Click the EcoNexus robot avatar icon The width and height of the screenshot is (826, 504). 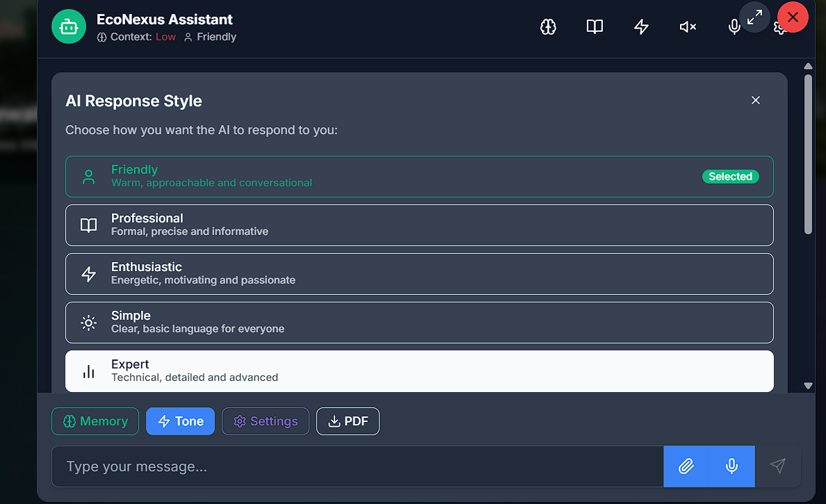68,27
